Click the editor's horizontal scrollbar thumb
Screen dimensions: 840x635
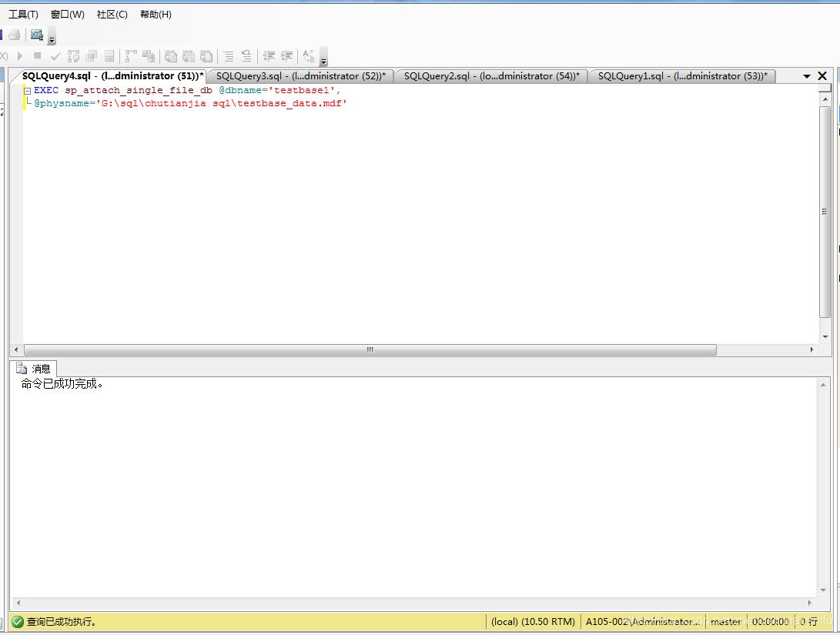[370, 349]
